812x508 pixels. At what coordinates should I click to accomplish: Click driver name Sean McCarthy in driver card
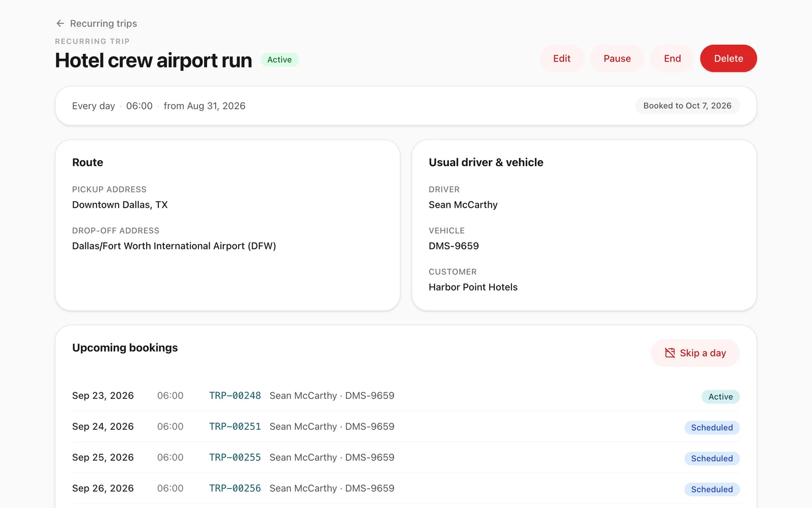pyautogui.click(x=463, y=205)
